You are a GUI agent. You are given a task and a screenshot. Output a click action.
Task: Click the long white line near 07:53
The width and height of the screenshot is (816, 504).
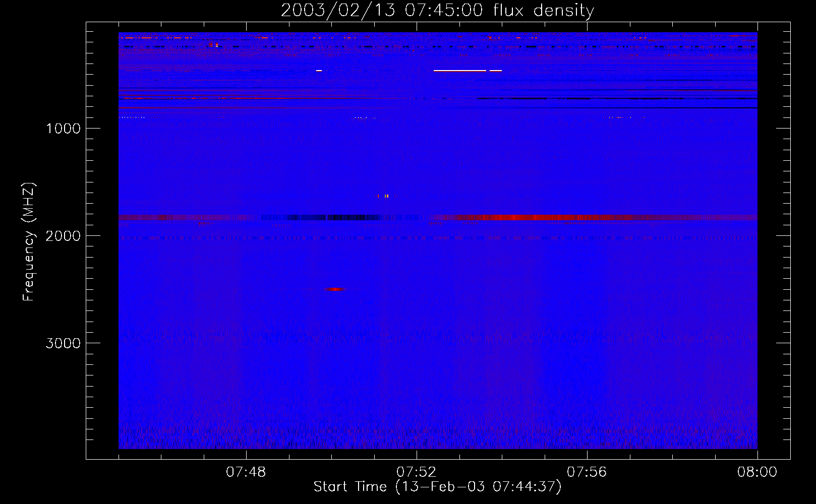pyautogui.click(x=460, y=71)
